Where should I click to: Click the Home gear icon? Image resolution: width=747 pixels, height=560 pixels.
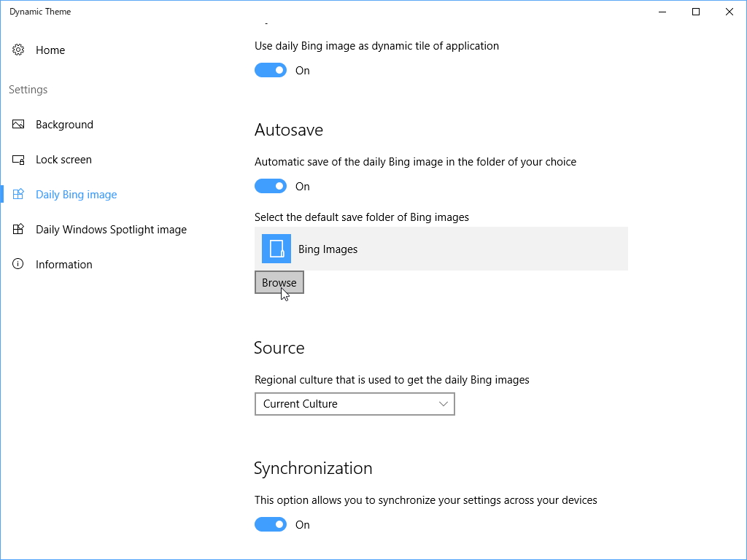(x=19, y=50)
